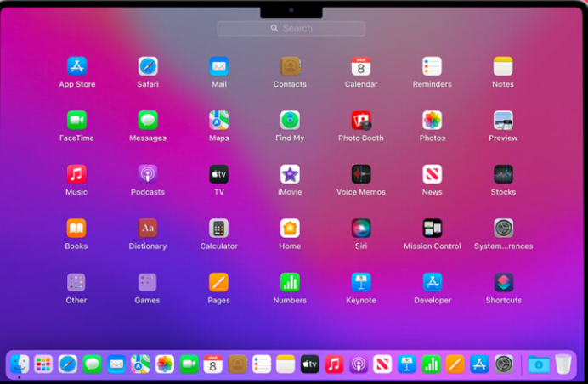Expand the Other folder
Screen dimensions: 588x384
76,282
